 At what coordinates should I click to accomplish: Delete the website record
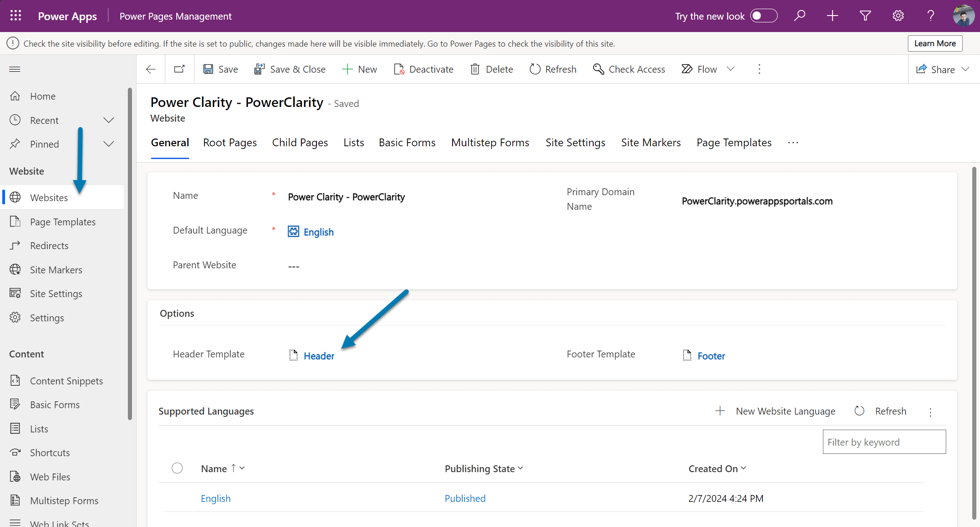click(492, 69)
